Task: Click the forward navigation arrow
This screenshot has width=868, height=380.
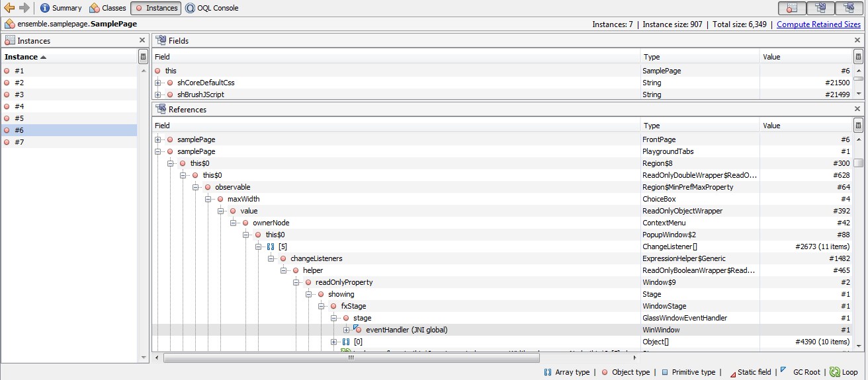Action: (x=24, y=8)
